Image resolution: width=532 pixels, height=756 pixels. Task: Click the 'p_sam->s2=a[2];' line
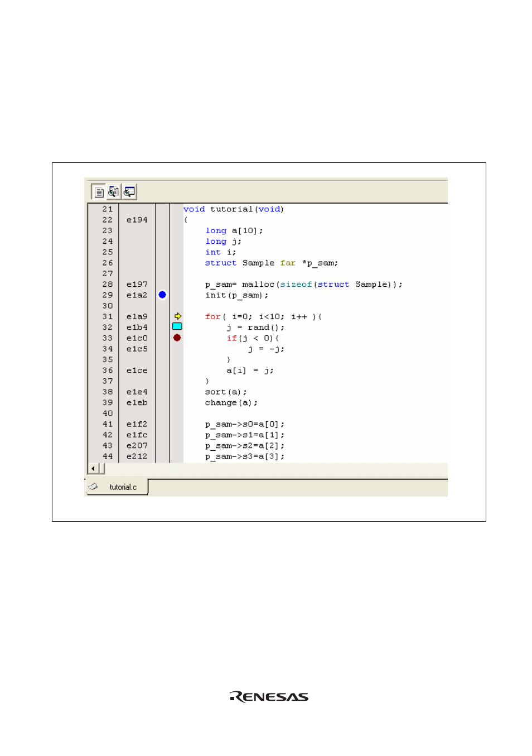(x=245, y=446)
